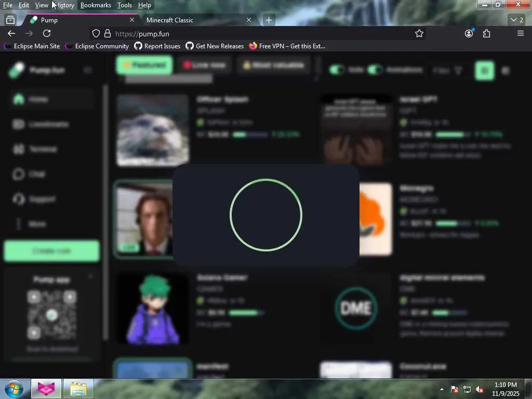Screen dimensions: 532x399
Task: Open the hamburger application menu
Action: point(520,33)
